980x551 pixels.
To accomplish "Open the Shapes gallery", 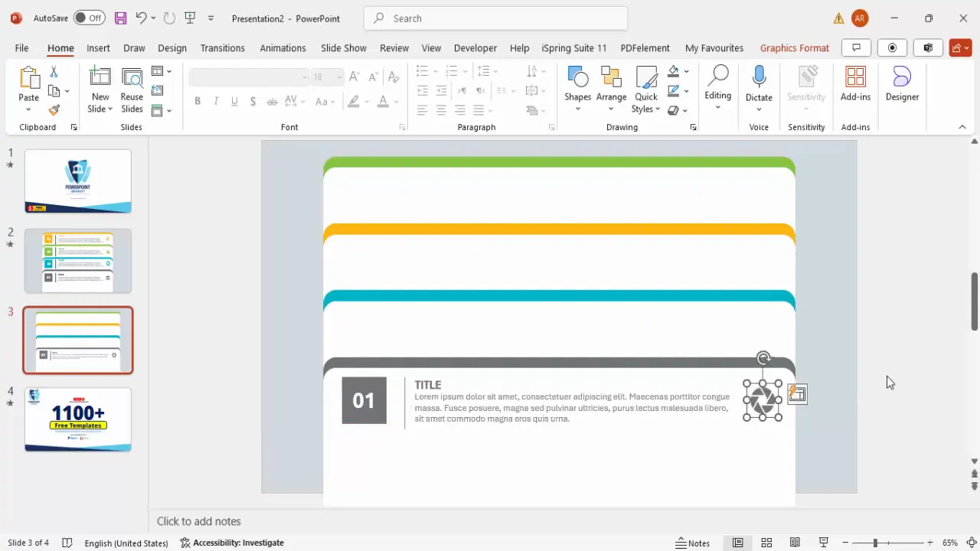I will pos(577,89).
